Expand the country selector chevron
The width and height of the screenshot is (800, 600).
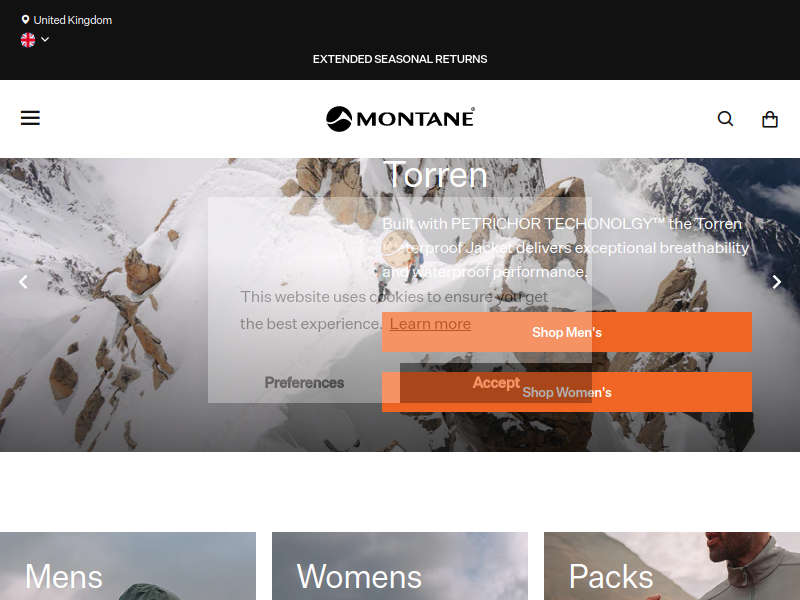click(45, 39)
